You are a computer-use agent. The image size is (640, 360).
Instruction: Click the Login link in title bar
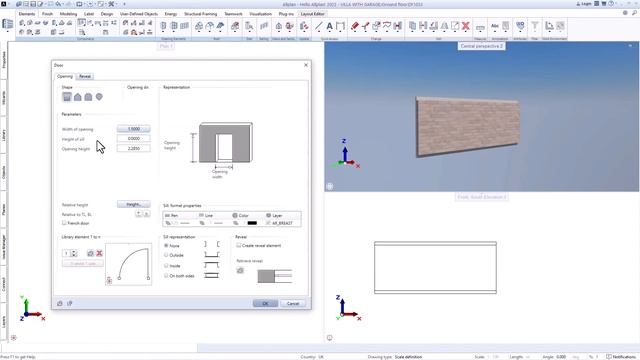tap(584, 4)
